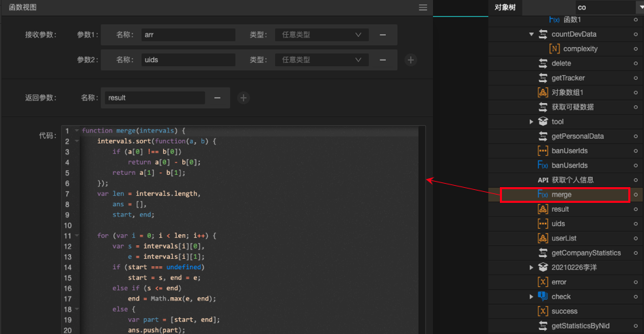Toggle the circle marker on merge row
Viewport: 644px width, 334px height.
pos(635,194)
